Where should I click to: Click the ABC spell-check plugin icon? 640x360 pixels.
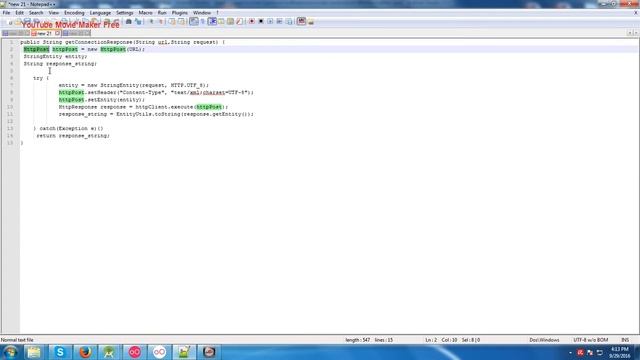pos(301,21)
